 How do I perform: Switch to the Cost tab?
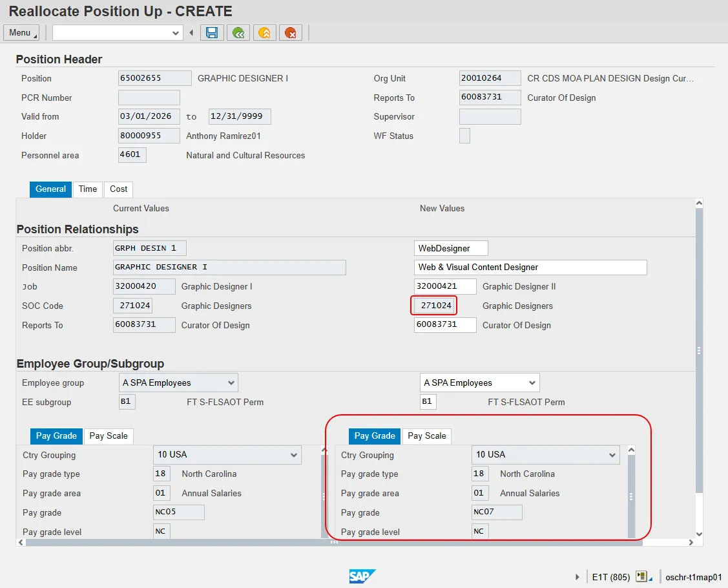[x=118, y=189]
